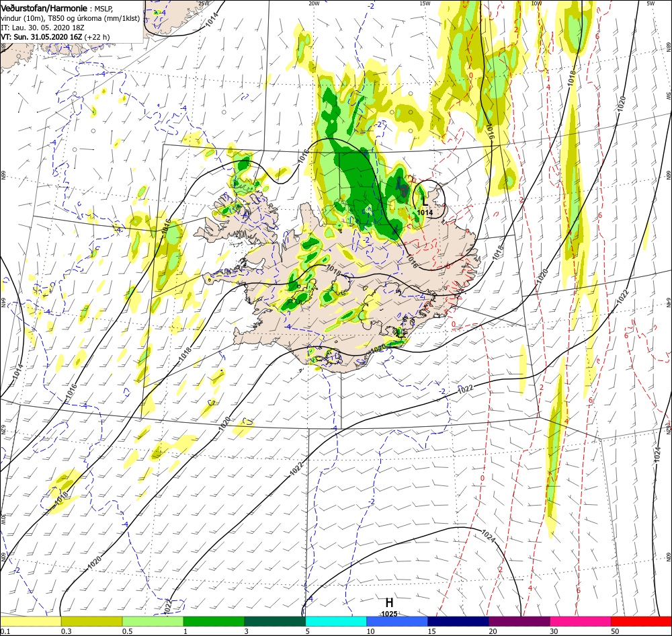Click the red 50 mm legend swatch

[641, 621]
